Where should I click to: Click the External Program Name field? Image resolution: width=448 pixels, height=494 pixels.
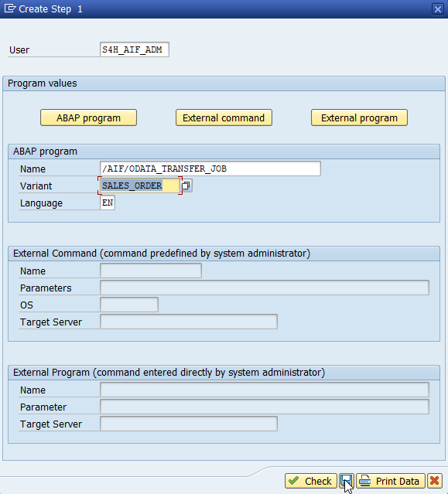point(265,390)
